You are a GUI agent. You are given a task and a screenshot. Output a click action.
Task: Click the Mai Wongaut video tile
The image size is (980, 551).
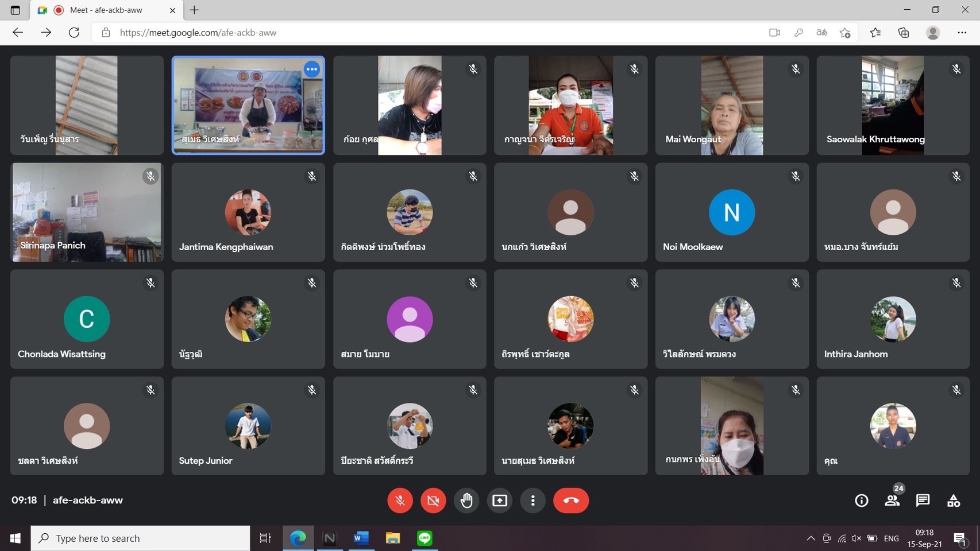pyautogui.click(x=731, y=106)
